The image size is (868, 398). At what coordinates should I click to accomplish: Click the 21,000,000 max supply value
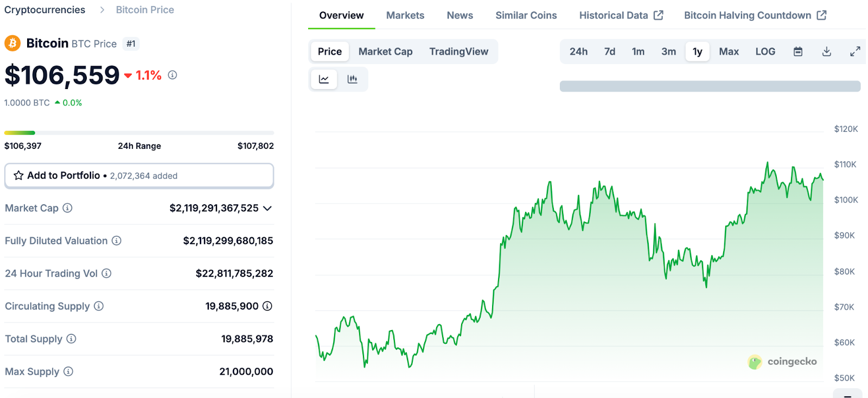coord(246,371)
